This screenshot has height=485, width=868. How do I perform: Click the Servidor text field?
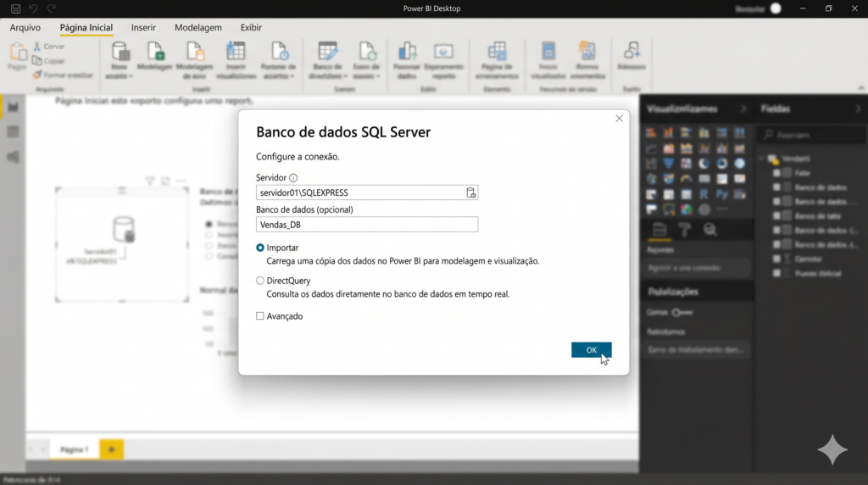367,192
